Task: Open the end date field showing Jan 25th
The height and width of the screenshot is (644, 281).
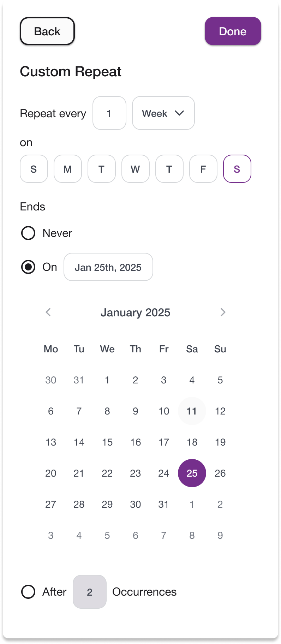Action: click(x=108, y=267)
